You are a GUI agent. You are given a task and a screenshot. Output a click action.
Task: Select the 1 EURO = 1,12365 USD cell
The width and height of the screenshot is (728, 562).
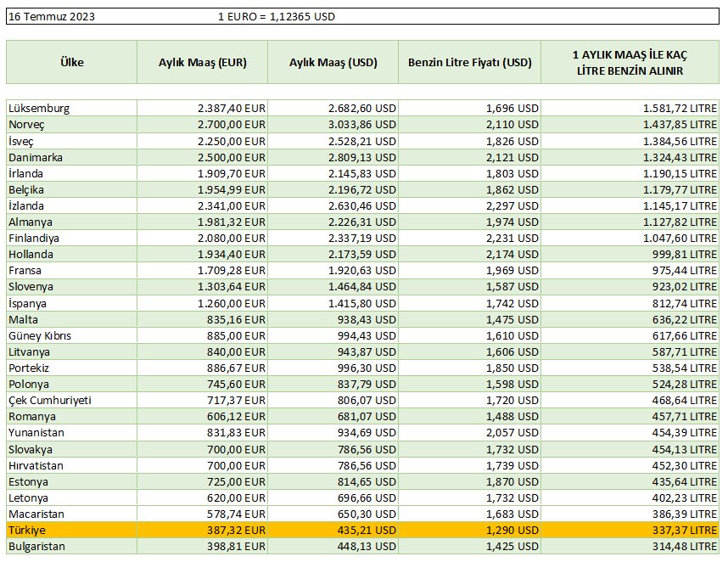point(277,17)
